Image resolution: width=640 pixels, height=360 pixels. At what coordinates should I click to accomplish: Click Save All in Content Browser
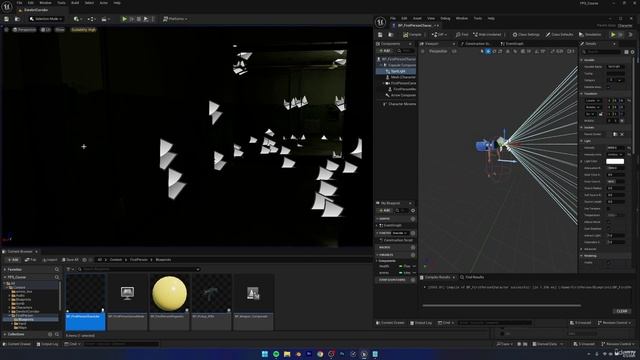click(70, 260)
